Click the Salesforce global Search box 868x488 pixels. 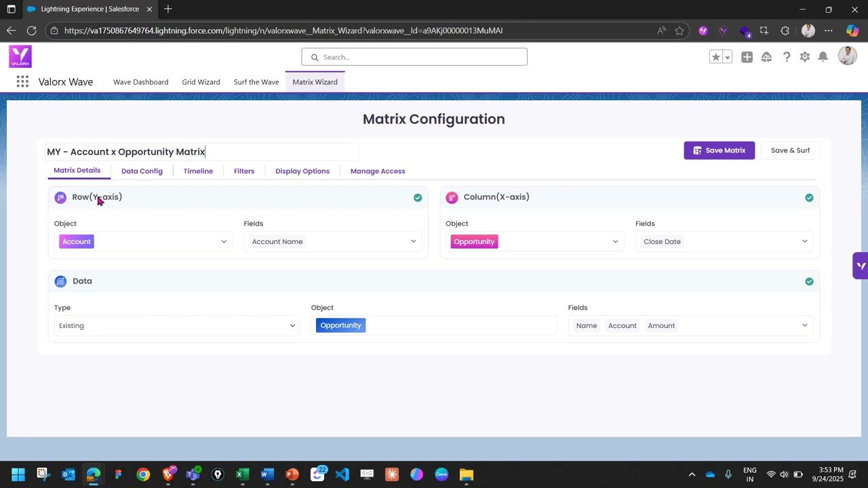[x=414, y=57]
